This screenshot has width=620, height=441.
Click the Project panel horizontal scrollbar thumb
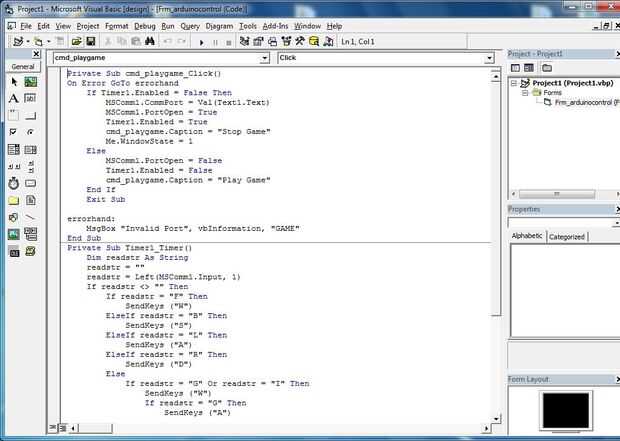(557, 194)
